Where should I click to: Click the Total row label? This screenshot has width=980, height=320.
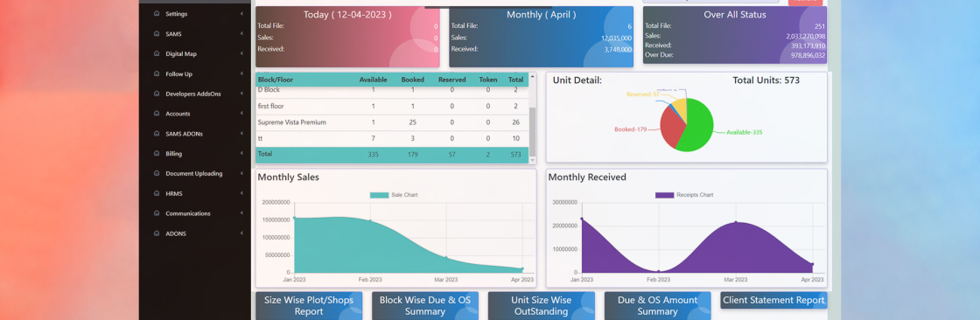click(x=265, y=154)
